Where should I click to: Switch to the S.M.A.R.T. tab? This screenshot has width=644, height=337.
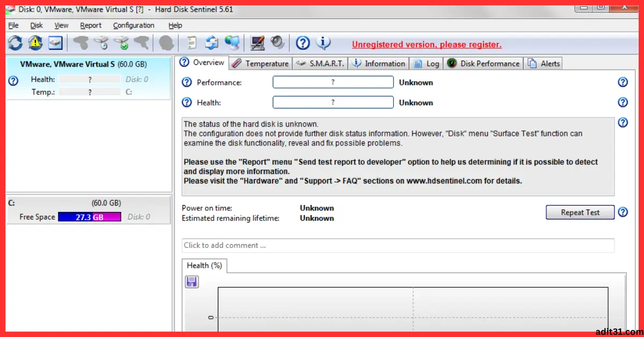pyautogui.click(x=320, y=63)
